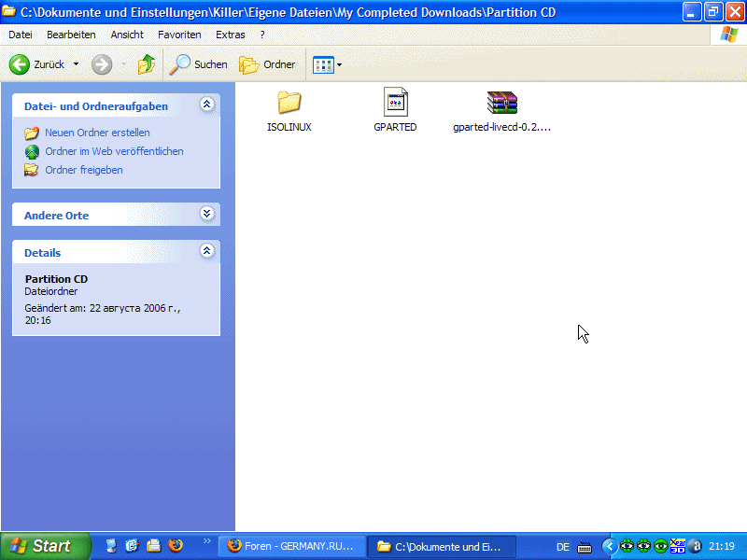Expand the Andere Orte panel
The image size is (747, 560).
(206, 213)
